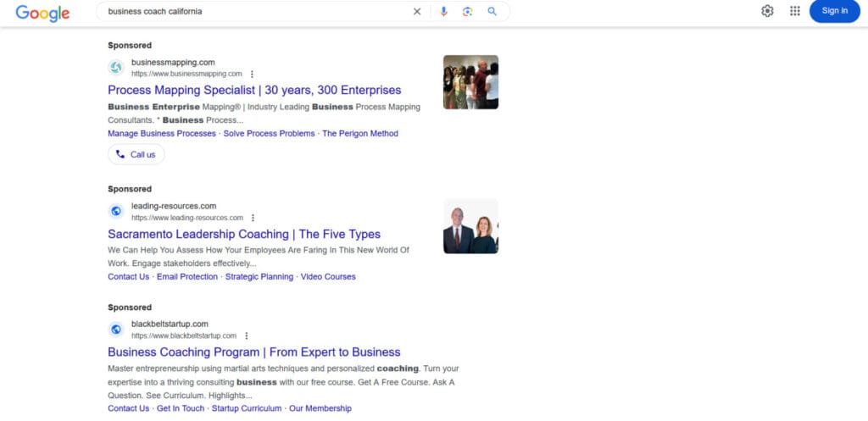
Task: Open Manage Business Processes sitelink
Action: [162, 133]
